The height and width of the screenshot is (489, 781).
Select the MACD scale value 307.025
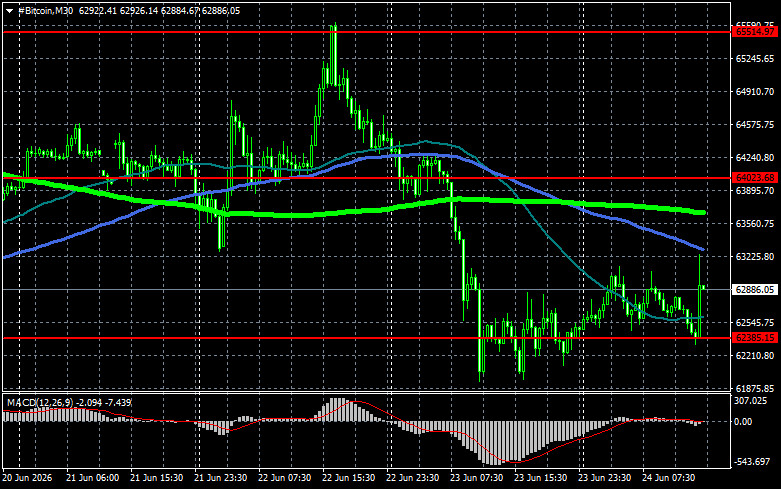[x=750, y=401]
